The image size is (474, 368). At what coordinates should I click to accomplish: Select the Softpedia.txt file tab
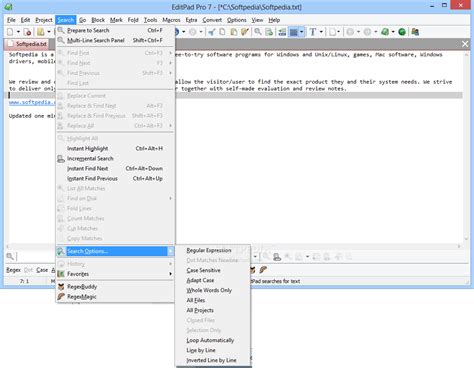tap(28, 44)
